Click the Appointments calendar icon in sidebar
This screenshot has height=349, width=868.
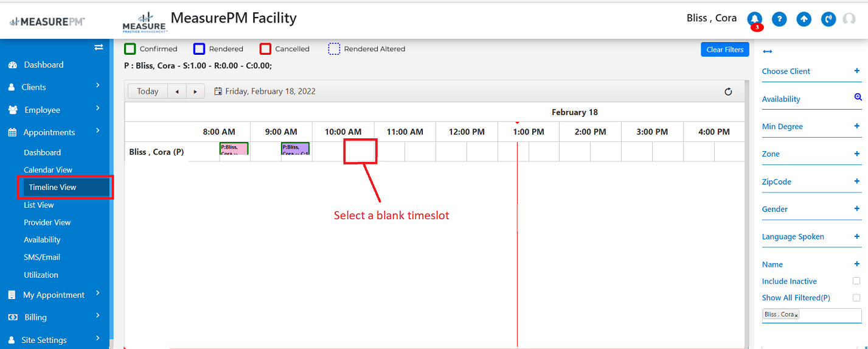(x=12, y=132)
